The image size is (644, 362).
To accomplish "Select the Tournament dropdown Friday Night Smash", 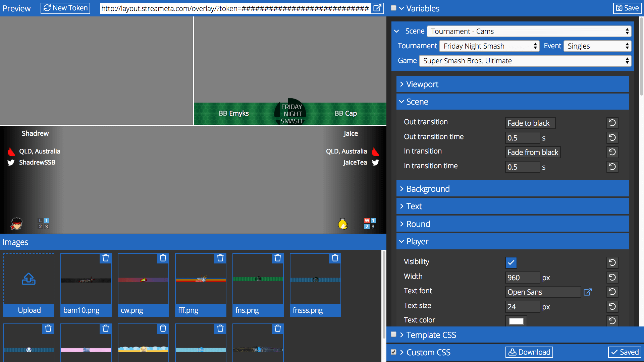I will [490, 46].
